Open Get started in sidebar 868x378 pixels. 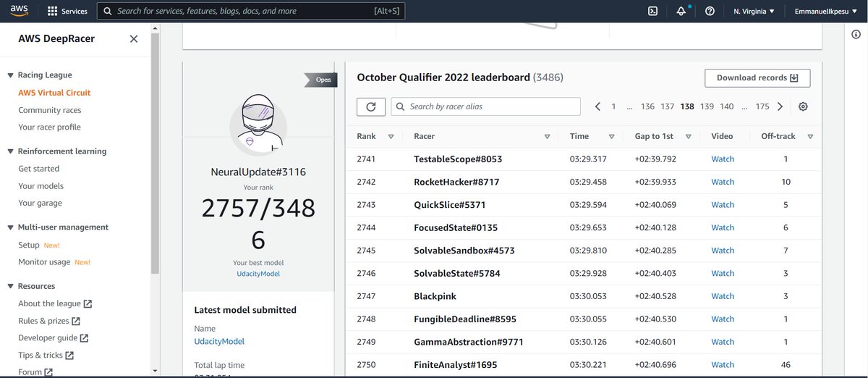coord(39,169)
